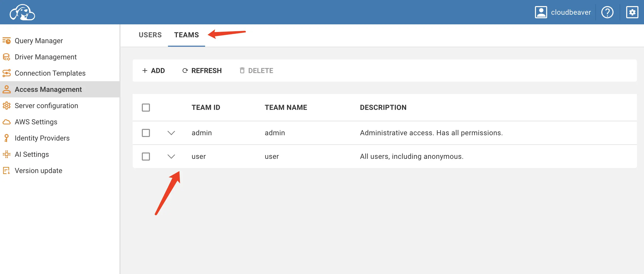Expand the admin team row chevron
Image resolution: width=644 pixels, height=274 pixels.
pyautogui.click(x=171, y=133)
